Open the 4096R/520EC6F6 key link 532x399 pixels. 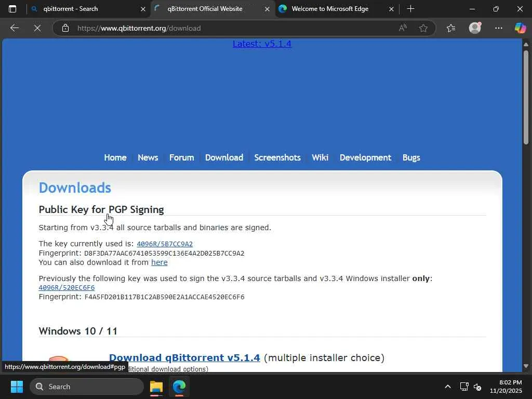pos(66,288)
